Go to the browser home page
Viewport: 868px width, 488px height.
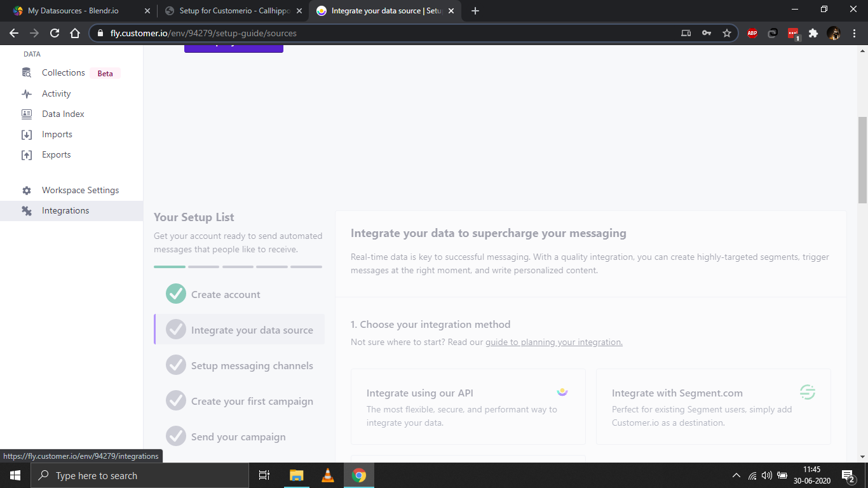pyautogui.click(x=75, y=33)
